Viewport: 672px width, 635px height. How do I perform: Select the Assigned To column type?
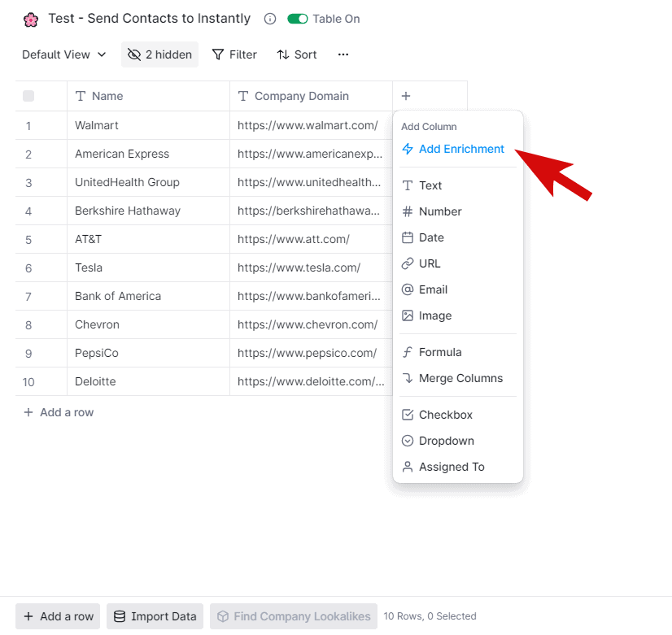pyautogui.click(x=458, y=468)
